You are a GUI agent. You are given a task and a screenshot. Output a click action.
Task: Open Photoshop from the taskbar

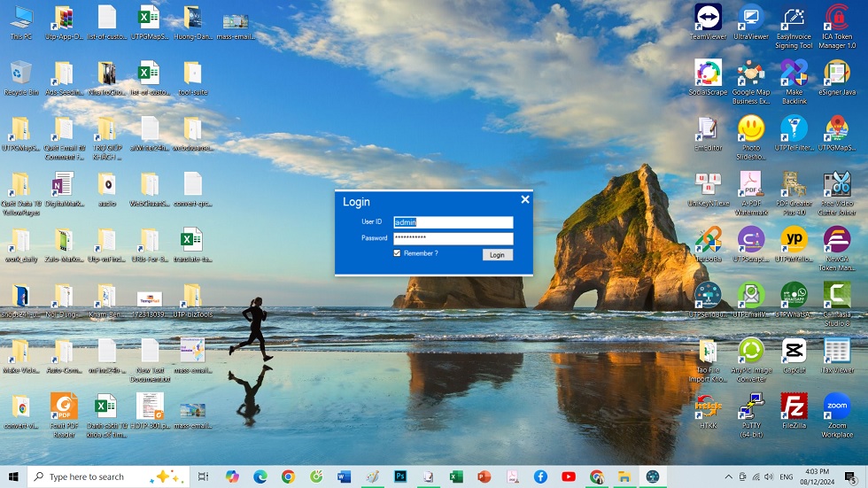pos(400,476)
